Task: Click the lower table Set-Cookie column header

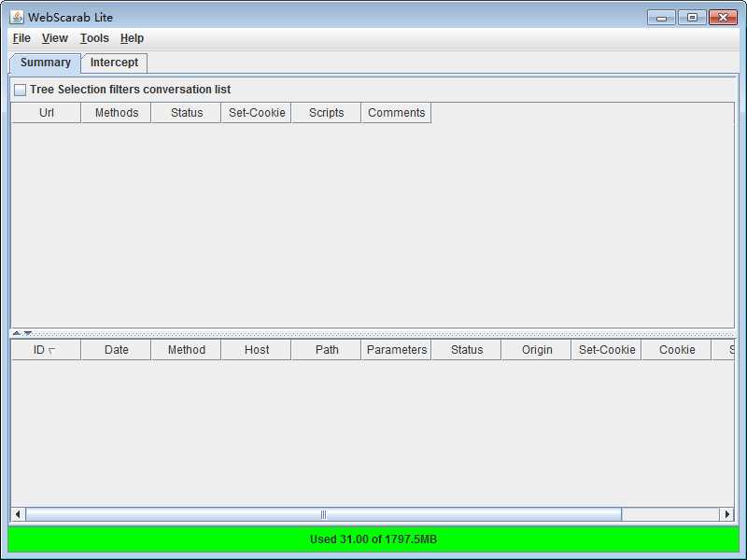Action: pos(606,350)
